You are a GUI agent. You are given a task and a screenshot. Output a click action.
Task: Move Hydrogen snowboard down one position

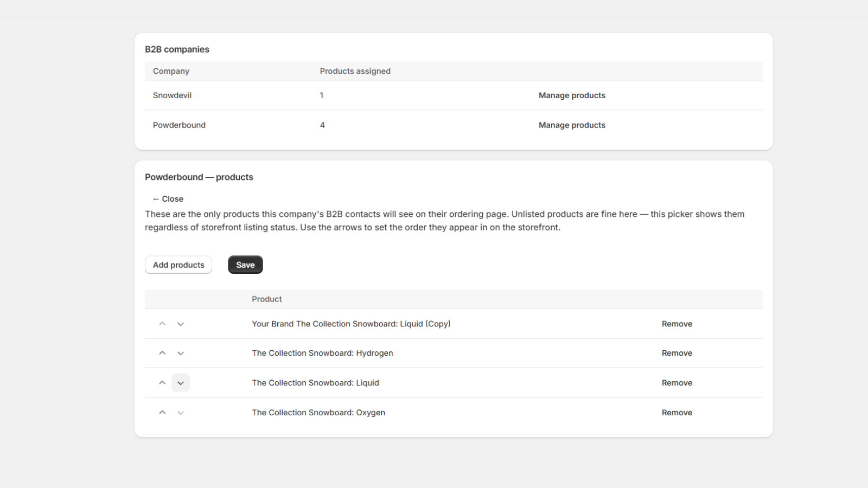[181, 353]
